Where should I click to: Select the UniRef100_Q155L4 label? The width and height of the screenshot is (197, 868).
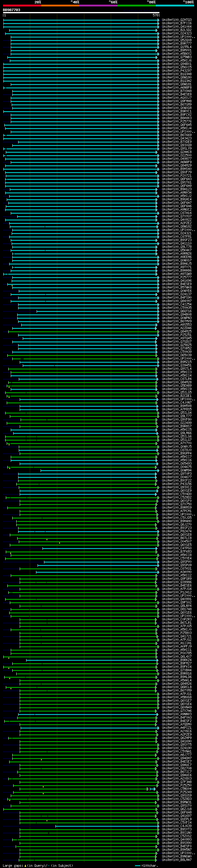pyautogui.click(x=177, y=47)
